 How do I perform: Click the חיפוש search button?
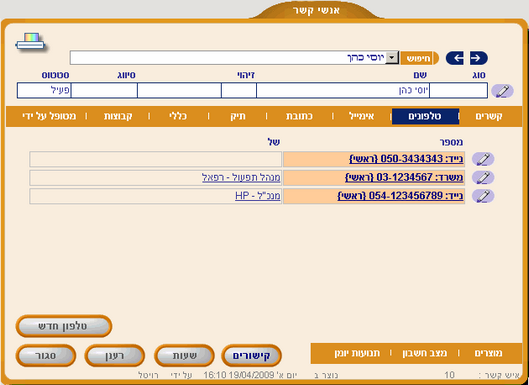tap(419, 58)
